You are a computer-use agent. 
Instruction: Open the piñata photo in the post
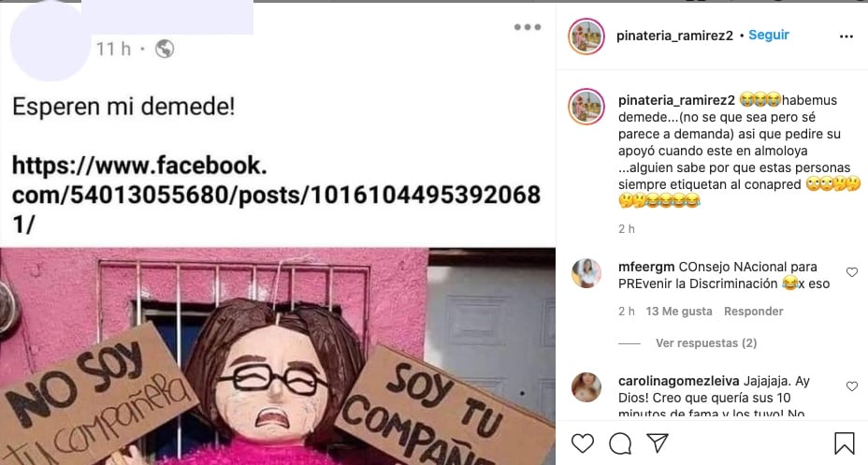tap(278, 356)
